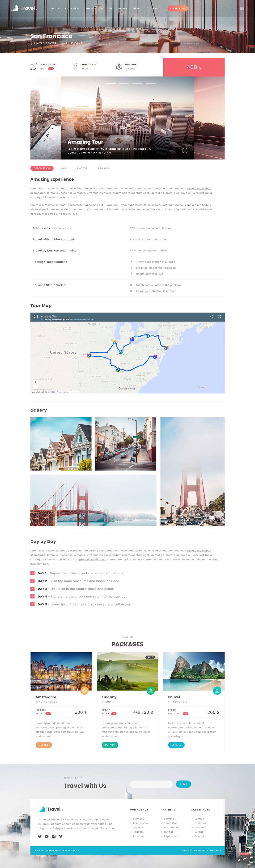Click the Min. Age icon

point(119,67)
